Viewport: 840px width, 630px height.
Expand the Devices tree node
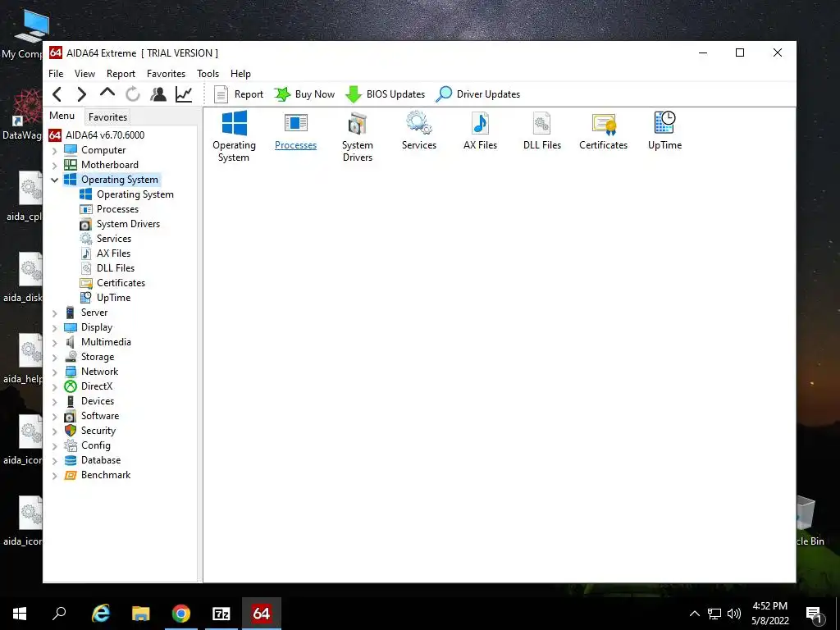coord(55,401)
